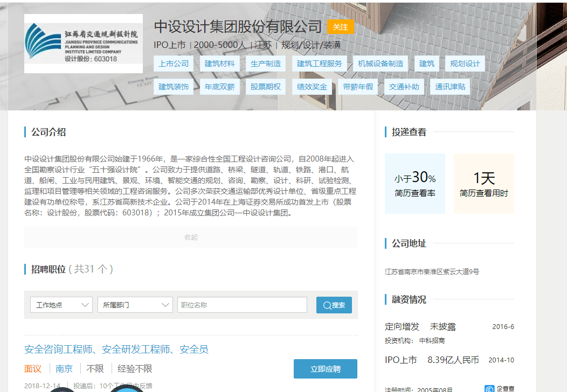Click the 南京 location link in job listing
Viewport: 567px width, 392px height.
tap(64, 369)
